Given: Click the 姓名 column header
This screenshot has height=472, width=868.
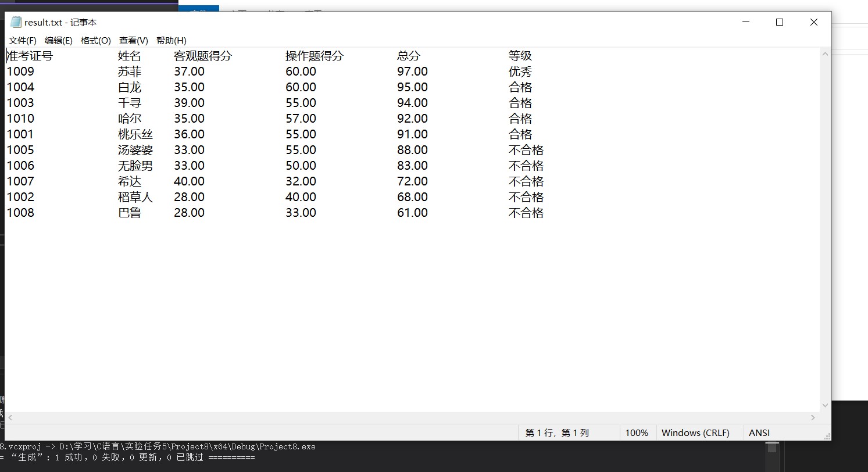Looking at the screenshot, I should (130, 56).
